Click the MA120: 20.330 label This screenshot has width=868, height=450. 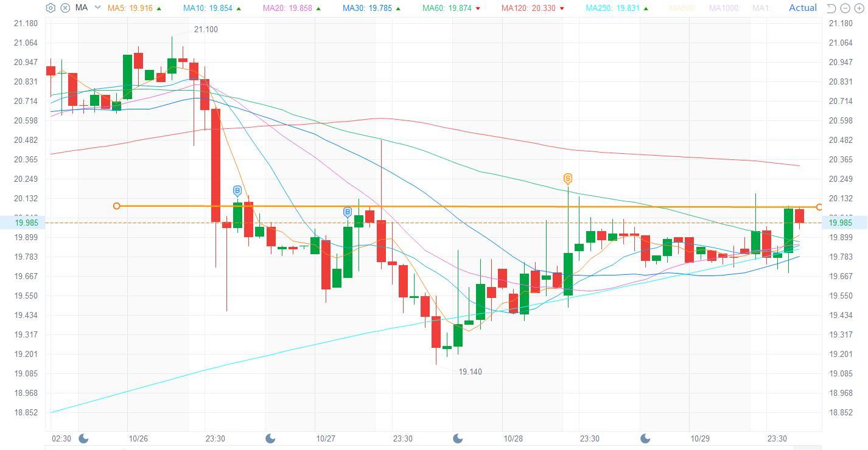point(528,9)
